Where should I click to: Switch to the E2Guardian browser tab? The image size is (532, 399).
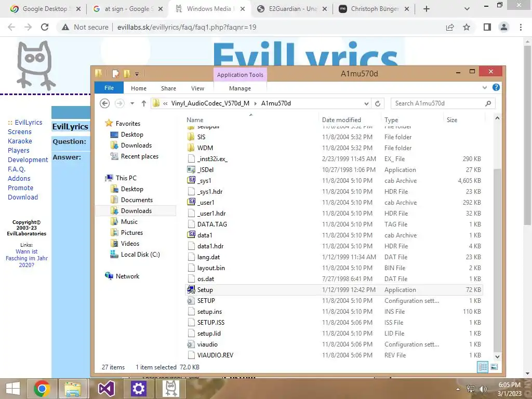[x=292, y=9]
